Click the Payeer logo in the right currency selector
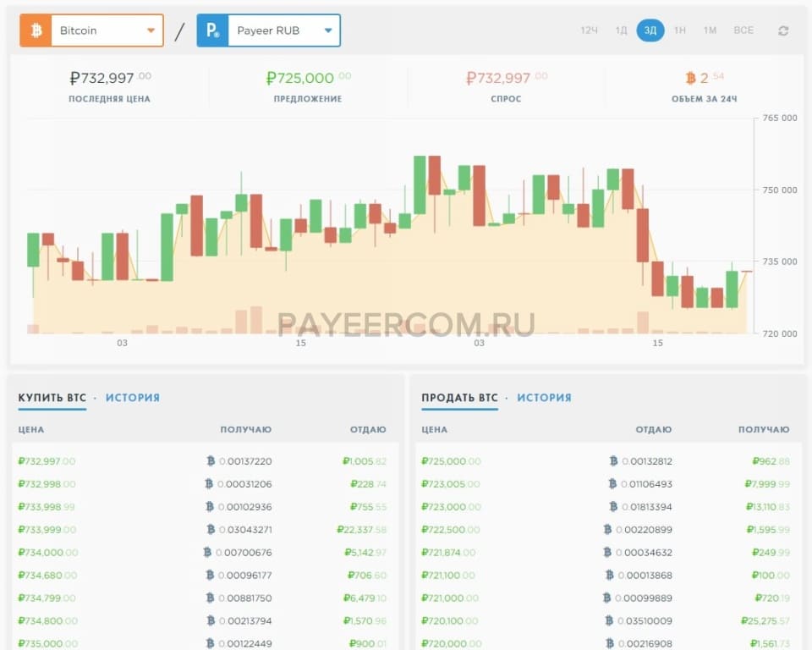 211,30
